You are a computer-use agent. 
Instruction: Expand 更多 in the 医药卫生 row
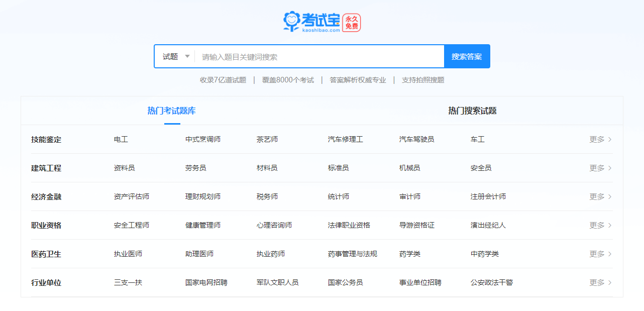600,254
